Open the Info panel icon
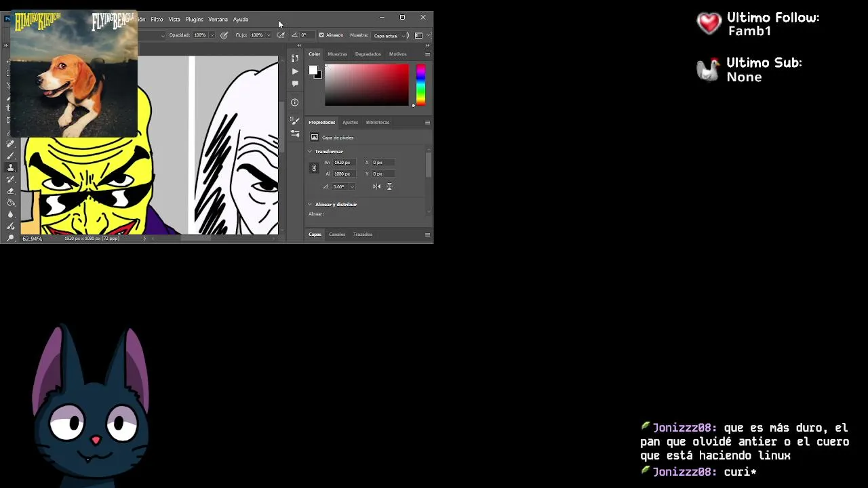The width and height of the screenshot is (868, 488). tap(294, 102)
